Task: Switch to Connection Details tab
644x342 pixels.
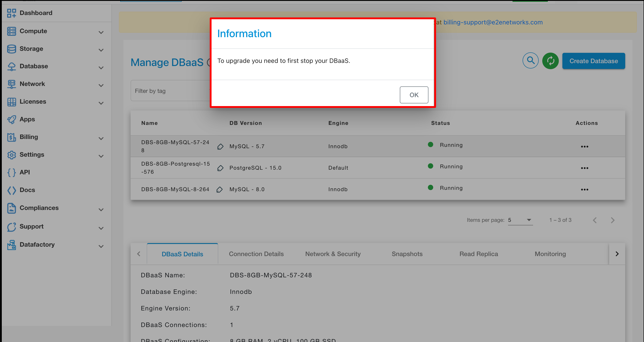Action: (256, 253)
